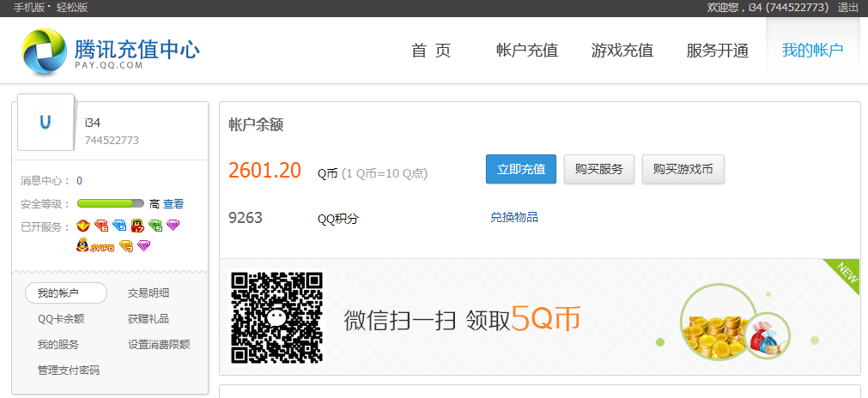Switch to 手机版 mobile version
This screenshot has width=868, height=398.
tap(29, 8)
